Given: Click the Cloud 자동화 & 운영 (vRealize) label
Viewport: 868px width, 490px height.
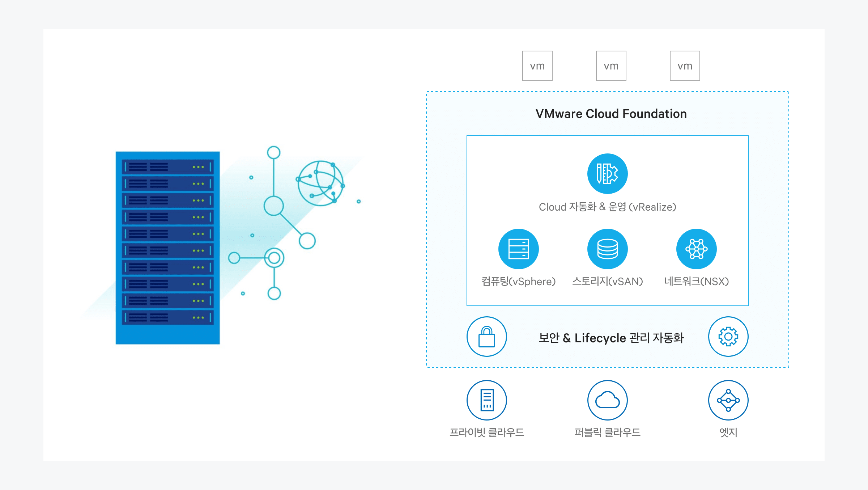Looking at the screenshot, I should click(607, 207).
